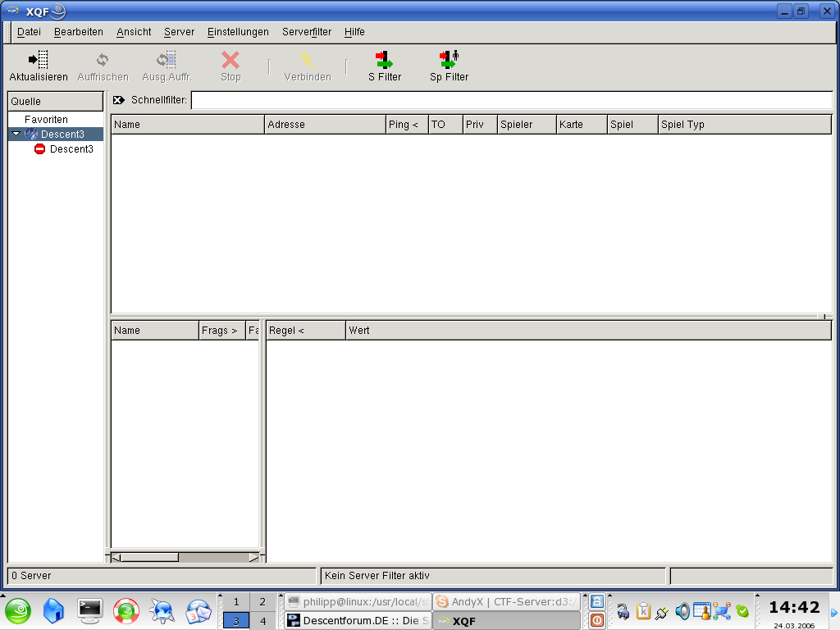Screen dimensions: 840x630
Task: Sort the player list by Name
Action: [155, 331]
